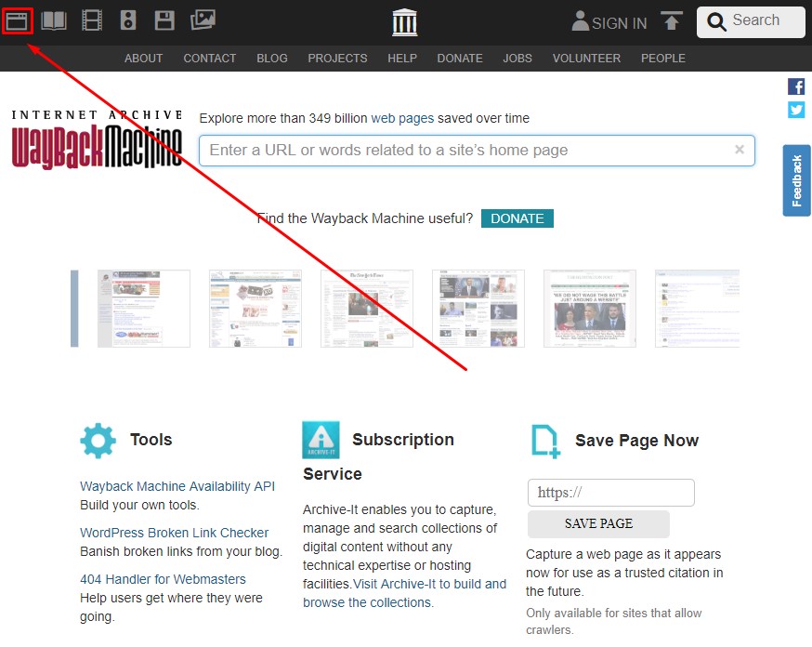The height and width of the screenshot is (647, 812).
Task: Click 'Build your own tools.' text
Action: (x=139, y=505)
